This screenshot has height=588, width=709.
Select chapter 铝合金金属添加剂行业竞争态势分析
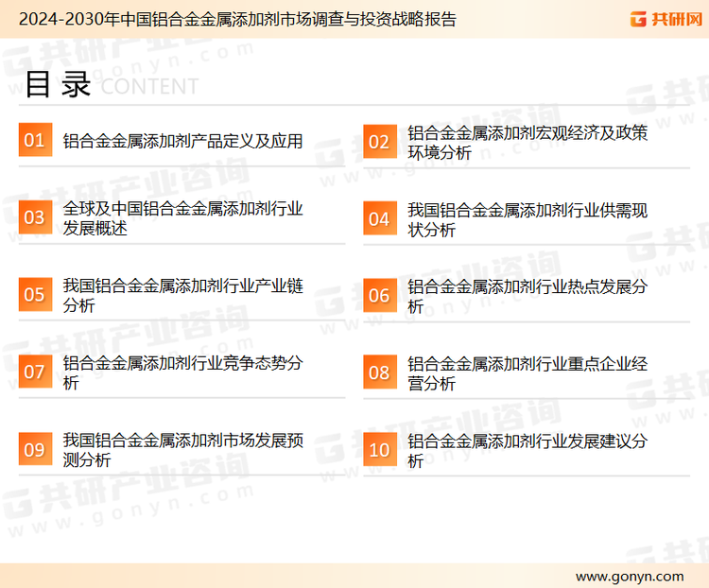tap(182, 372)
